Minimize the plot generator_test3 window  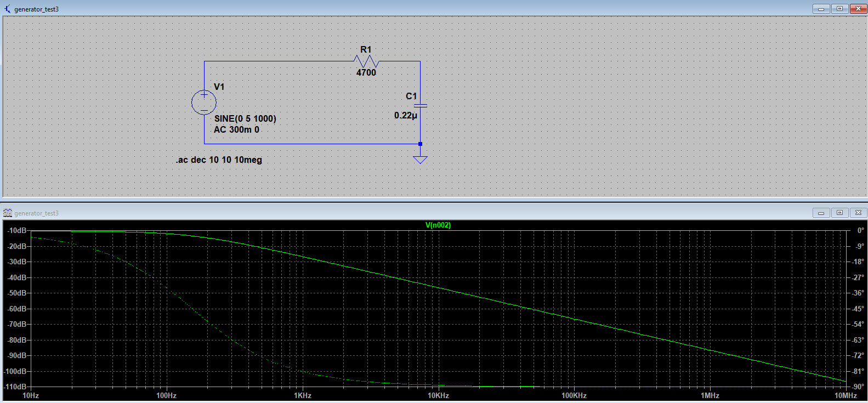821,212
